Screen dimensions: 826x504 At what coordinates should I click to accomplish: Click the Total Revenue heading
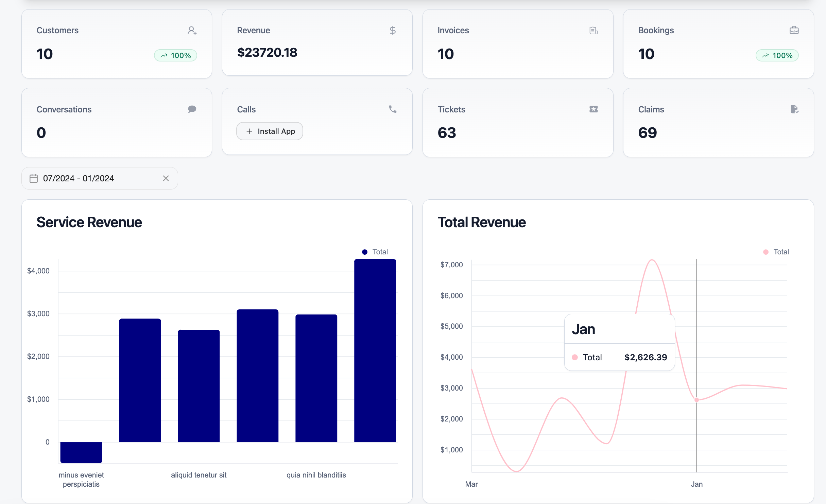tap(482, 222)
